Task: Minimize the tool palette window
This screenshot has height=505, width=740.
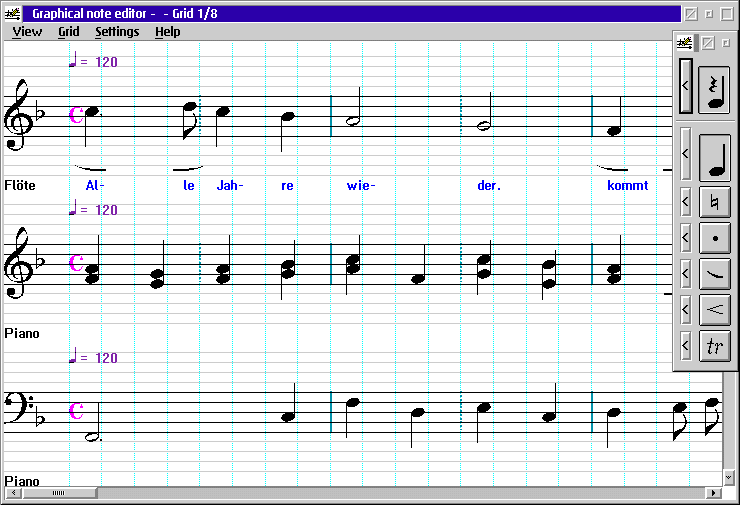Action: (x=726, y=43)
